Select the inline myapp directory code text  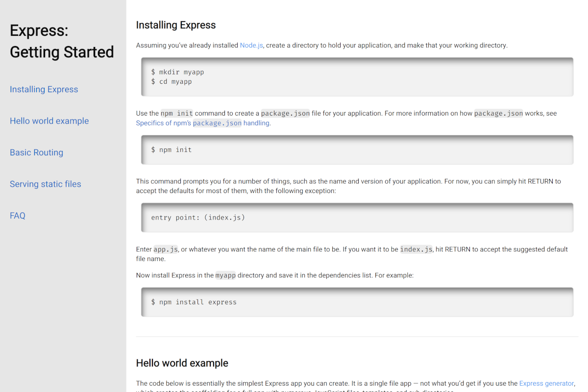[x=225, y=275]
